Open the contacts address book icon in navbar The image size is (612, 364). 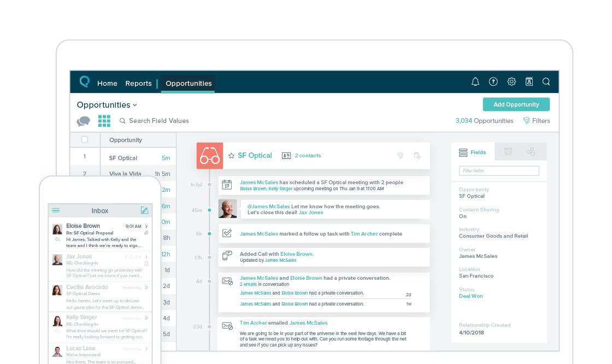click(x=529, y=81)
